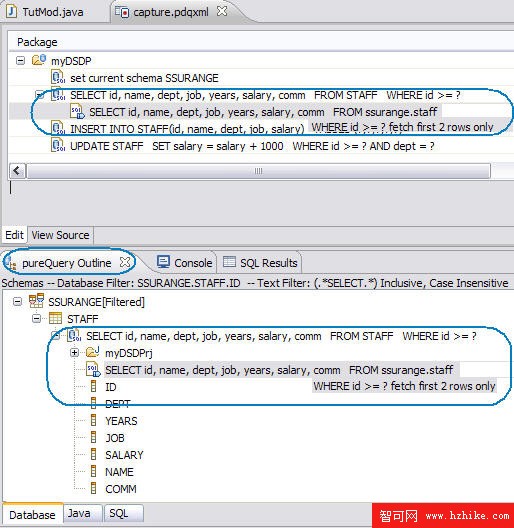Click the SQL Results table icon
This screenshot has height=528, width=514.
229,262
